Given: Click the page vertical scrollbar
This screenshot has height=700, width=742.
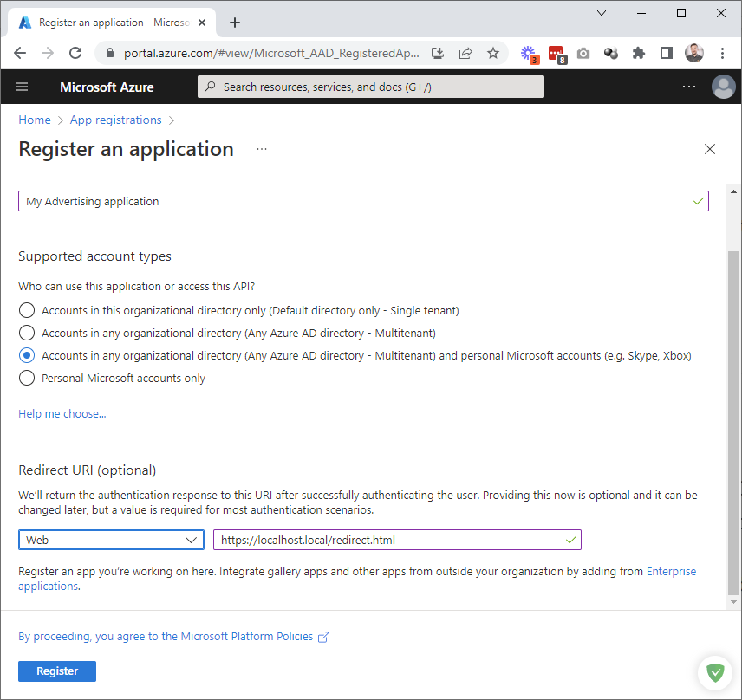Looking at the screenshot, I should 733,390.
